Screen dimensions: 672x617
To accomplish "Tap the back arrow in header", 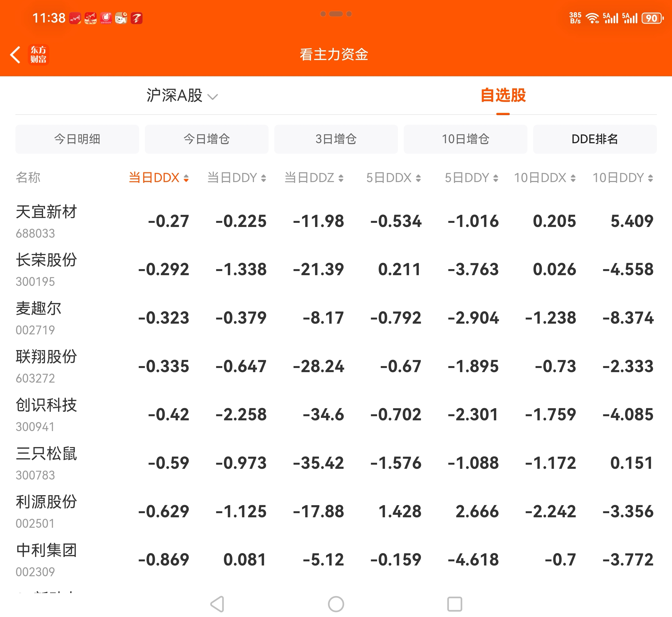I will point(15,55).
